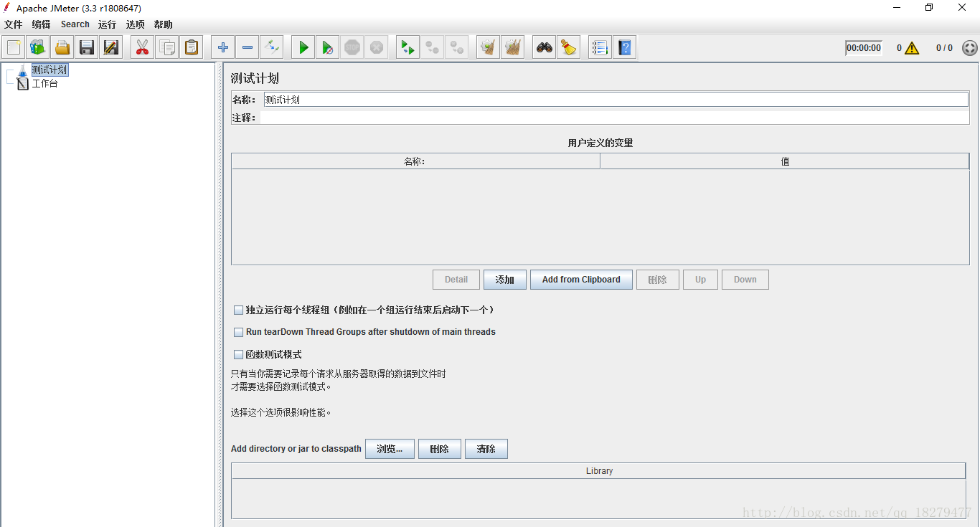Image resolution: width=980 pixels, height=527 pixels.
Task: Open the Function Helper list icon
Action: point(600,47)
